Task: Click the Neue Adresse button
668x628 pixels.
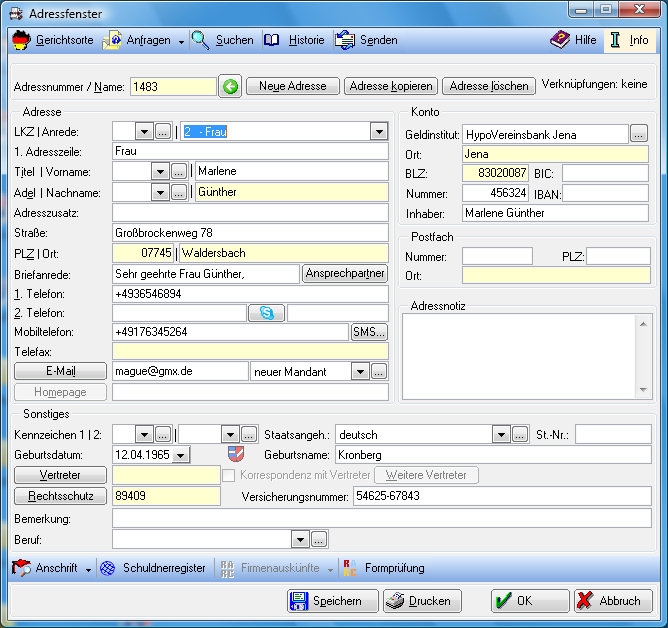Action: click(292, 87)
